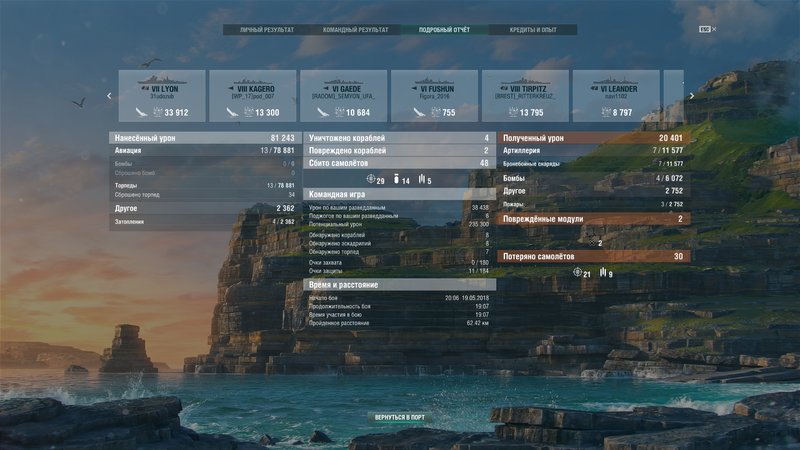The height and width of the screenshot is (450, 800).
Task: Click the damage icon beside 8 797
Action: tap(606, 112)
